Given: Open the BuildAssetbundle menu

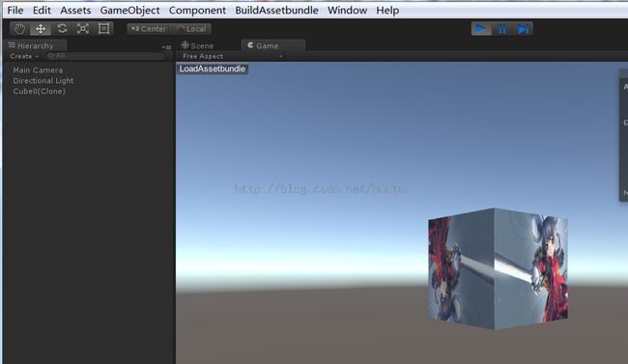Looking at the screenshot, I should (x=276, y=10).
